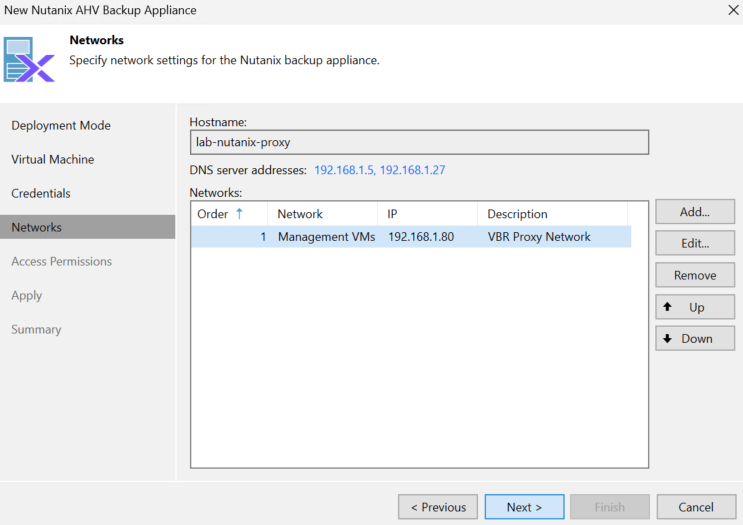Move the network Down
743x525 pixels.
point(695,338)
